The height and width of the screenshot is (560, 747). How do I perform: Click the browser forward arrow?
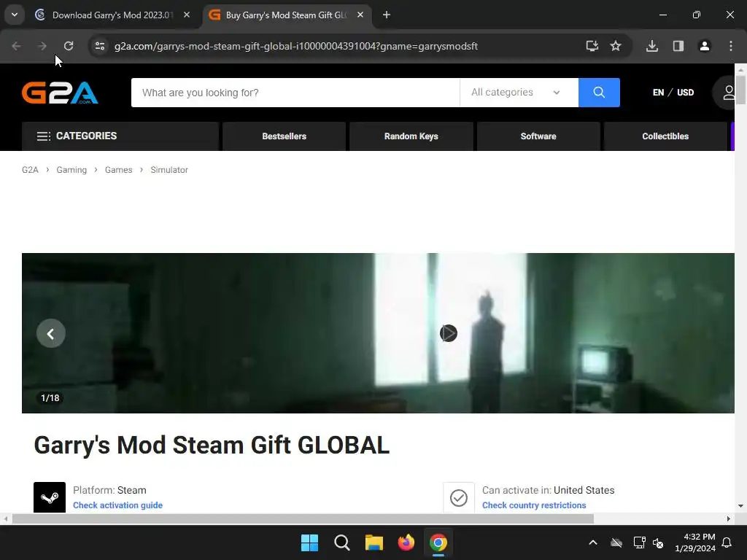tap(42, 46)
